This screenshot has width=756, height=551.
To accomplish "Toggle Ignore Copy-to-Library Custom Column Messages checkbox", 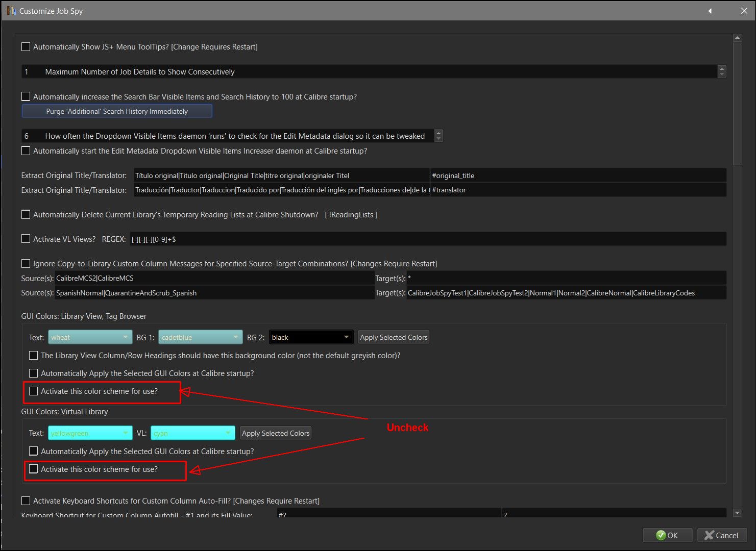I will [26, 264].
